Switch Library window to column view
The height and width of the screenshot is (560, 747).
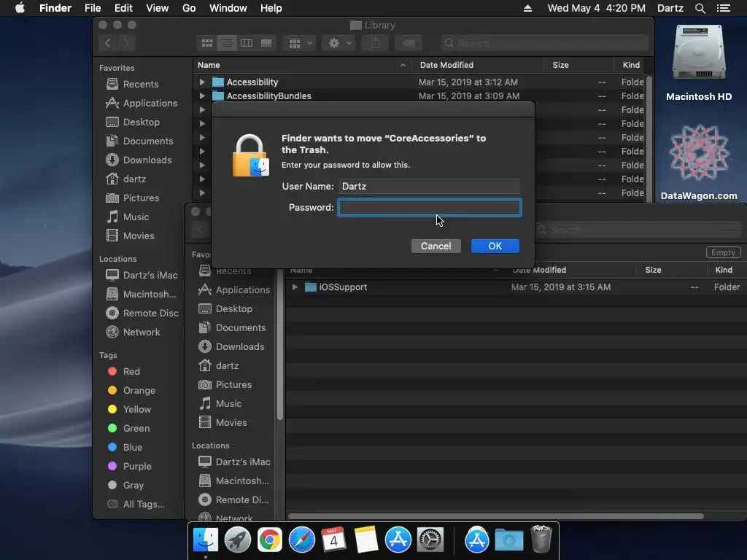pyautogui.click(x=247, y=43)
